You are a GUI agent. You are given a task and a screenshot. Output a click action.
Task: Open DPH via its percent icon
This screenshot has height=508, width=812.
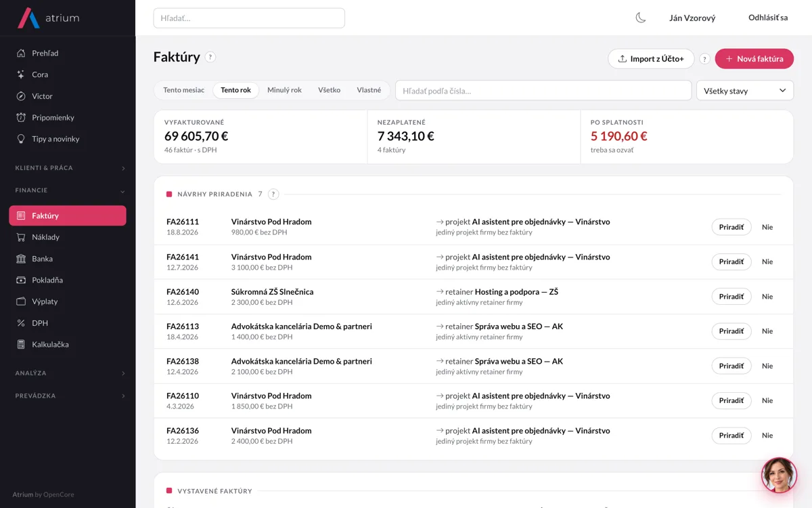(21, 323)
